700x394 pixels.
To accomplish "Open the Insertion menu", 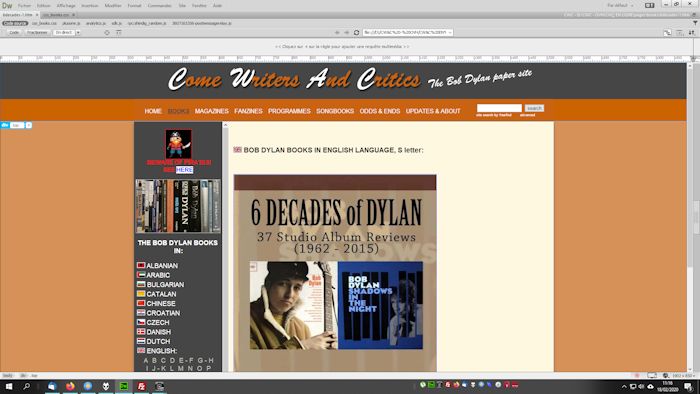I will (x=90, y=6).
